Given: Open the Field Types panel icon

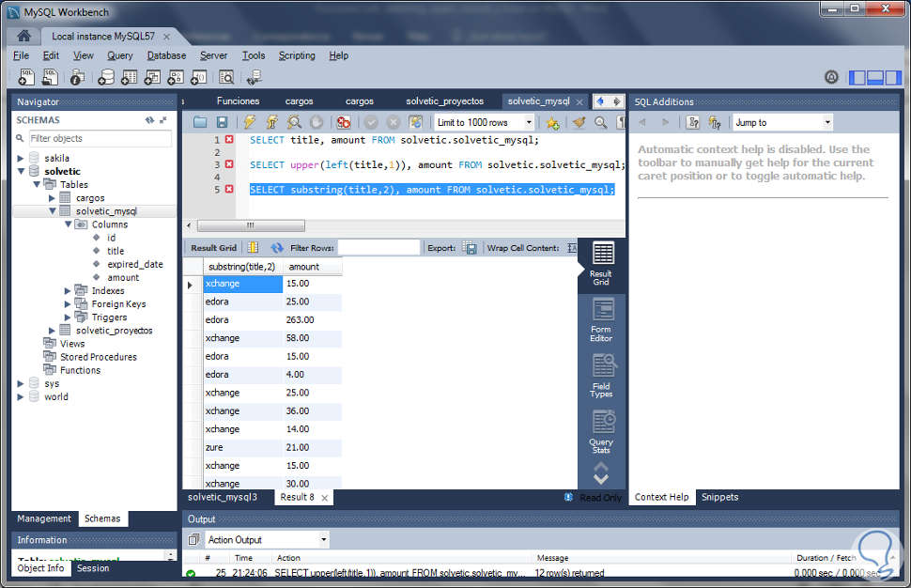Looking at the screenshot, I should 601,376.
